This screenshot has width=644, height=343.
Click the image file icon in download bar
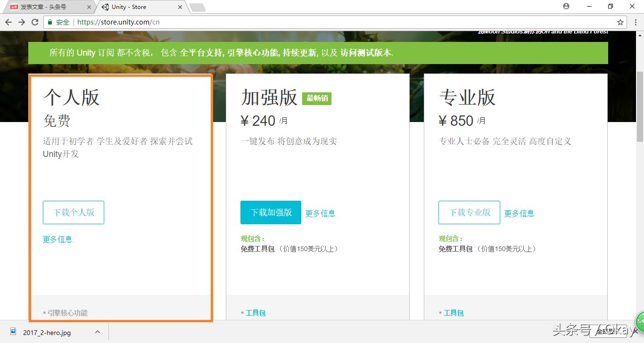point(13,332)
